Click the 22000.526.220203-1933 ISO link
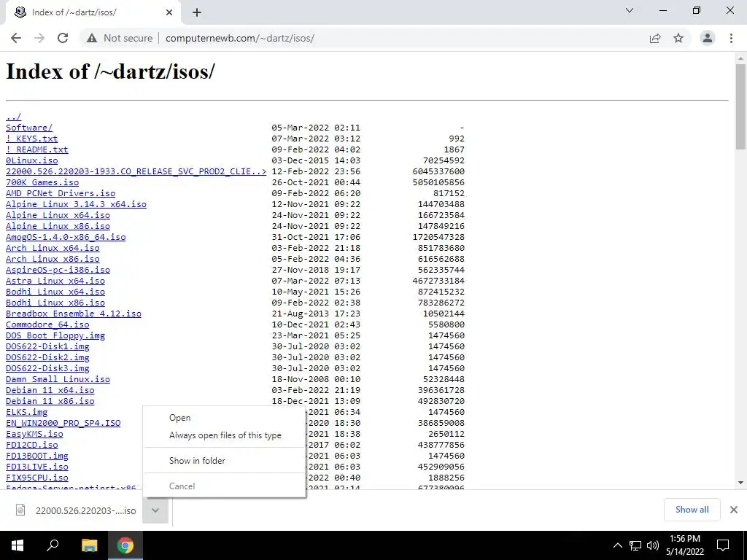The width and height of the screenshot is (747, 560). point(136,171)
